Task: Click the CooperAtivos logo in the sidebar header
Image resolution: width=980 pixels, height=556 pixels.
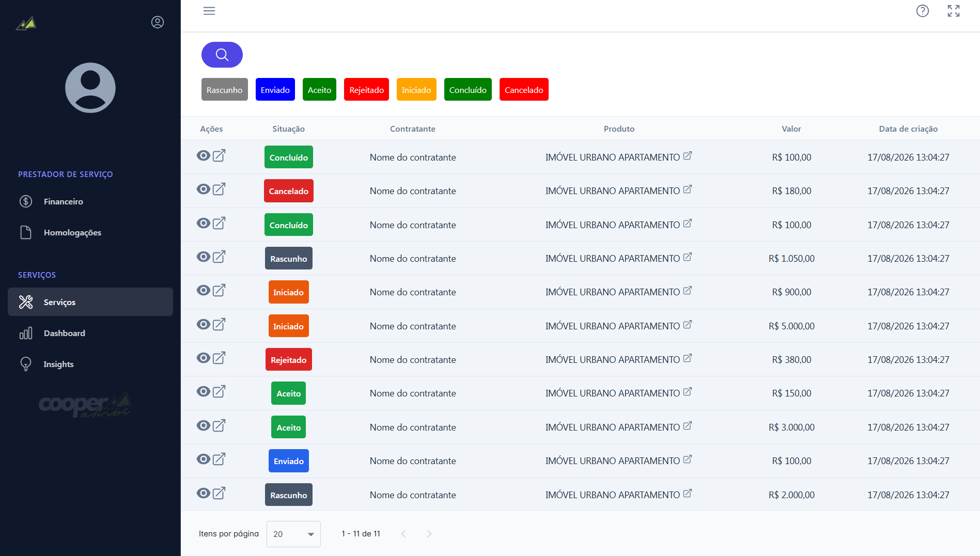Action: (26, 23)
